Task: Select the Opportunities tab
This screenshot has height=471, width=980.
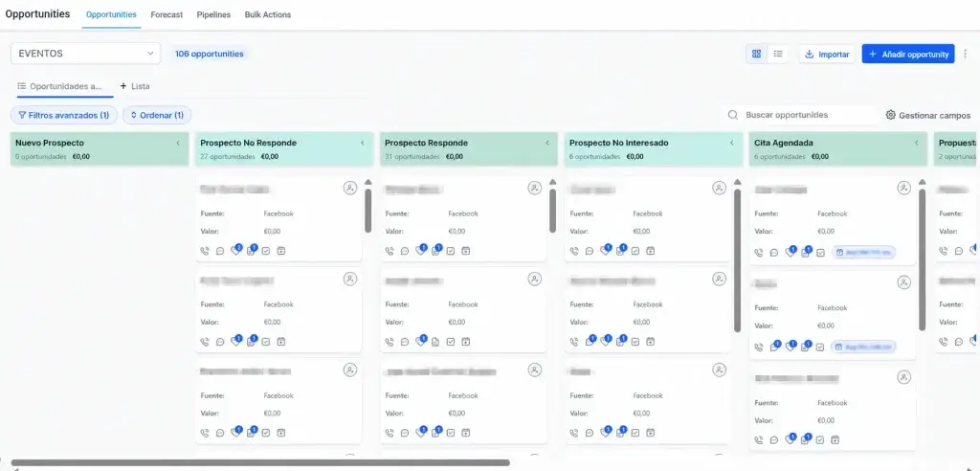Action: point(111,14)
